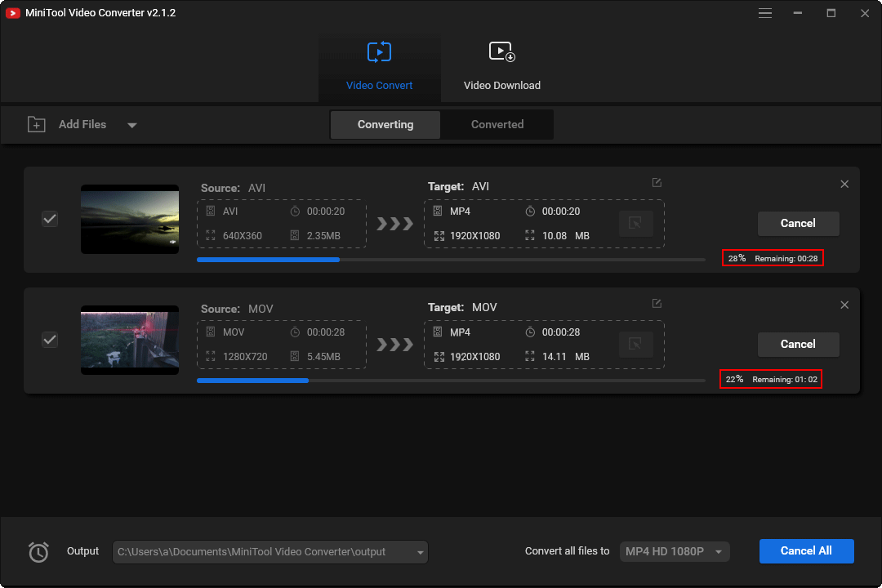Click the '22%' progress text

[x=735, y=379]
